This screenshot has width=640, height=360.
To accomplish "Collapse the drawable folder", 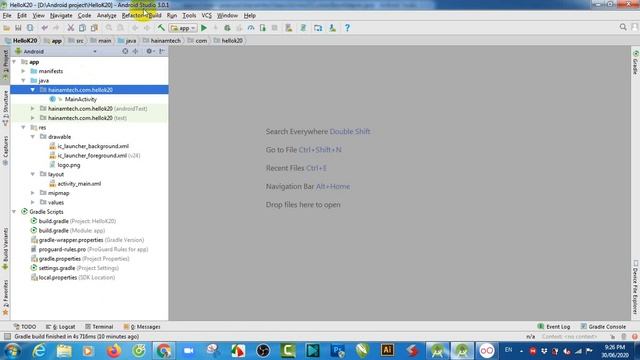I will click(33, 137).
